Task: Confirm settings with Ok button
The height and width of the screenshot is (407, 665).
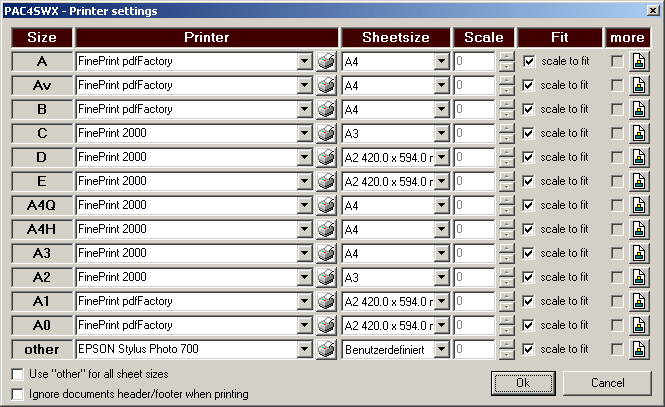Action: (523, 383)
